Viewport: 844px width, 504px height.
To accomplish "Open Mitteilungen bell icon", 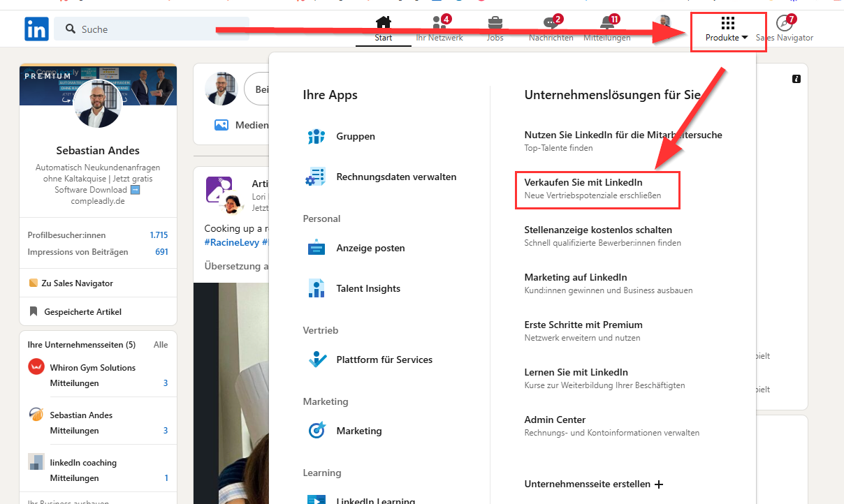I will tap(606, 23).
